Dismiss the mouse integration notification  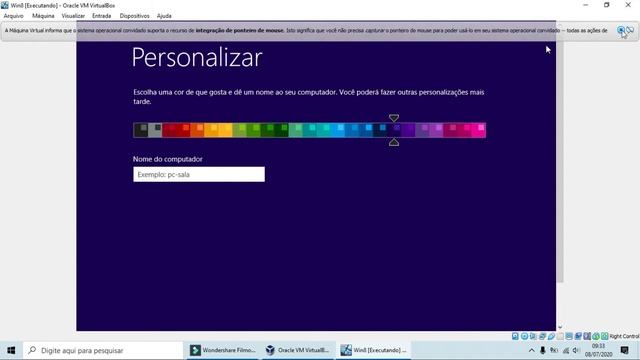621,30
